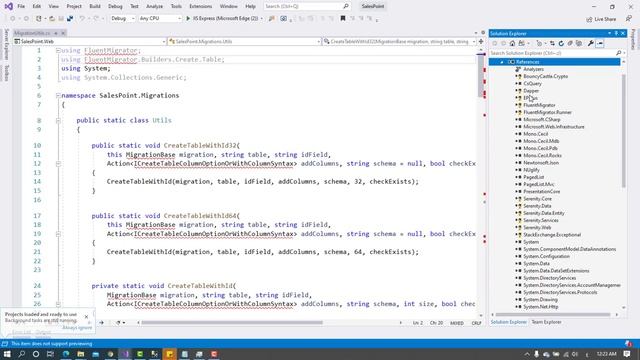Dismiss the Projects loaded notification
The image size is (640, 360).
86,316
